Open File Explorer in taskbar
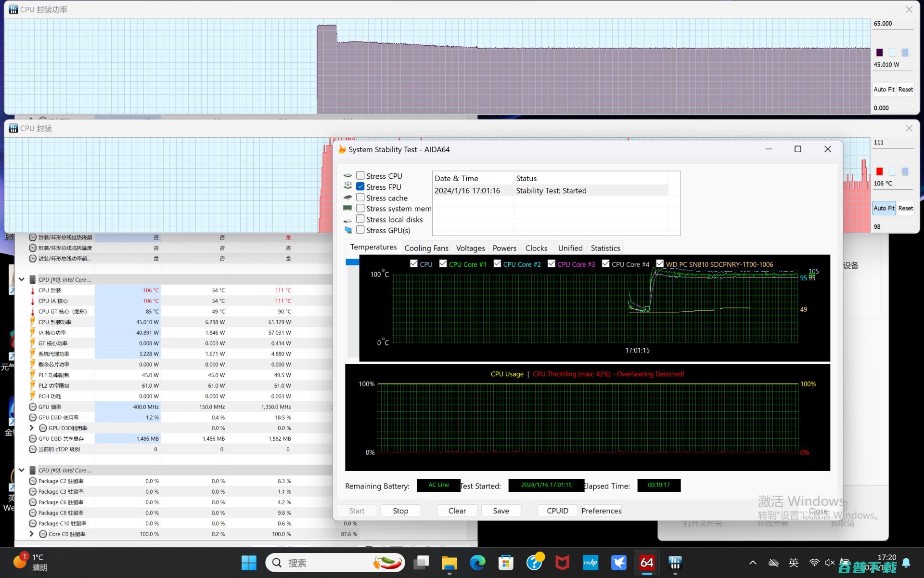The width and height of the screenshot is (924, 578). click(x=449, y=563)
